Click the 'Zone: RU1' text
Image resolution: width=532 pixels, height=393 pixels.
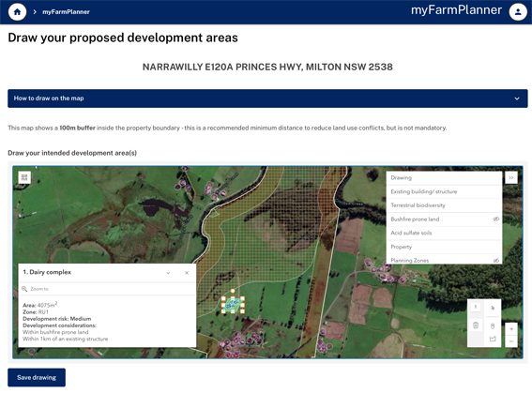click(x=36, y=312)
